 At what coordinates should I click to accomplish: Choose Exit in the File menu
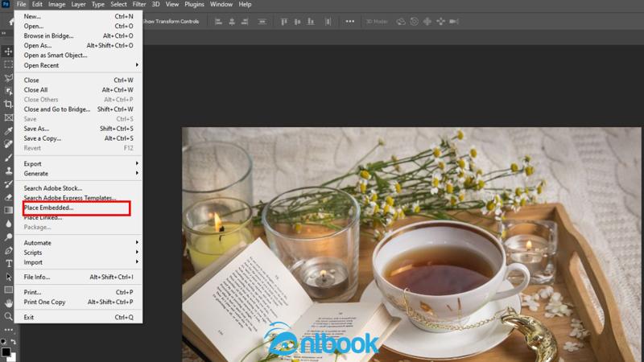pos(78,317)
